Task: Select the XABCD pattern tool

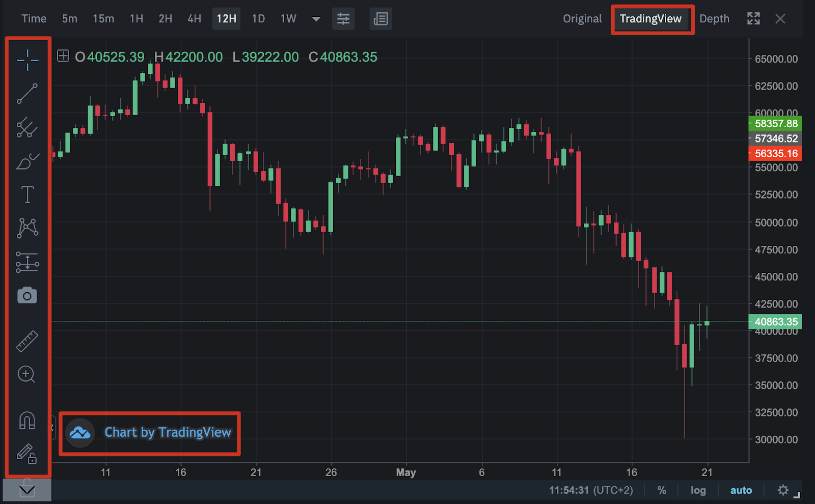Action: [28, 228]
